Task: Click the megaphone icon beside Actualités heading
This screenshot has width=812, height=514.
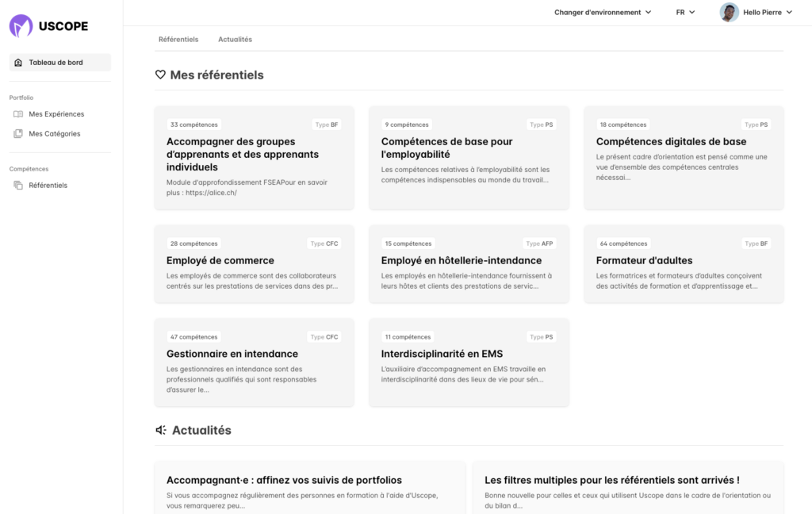Action: (161, 430)
